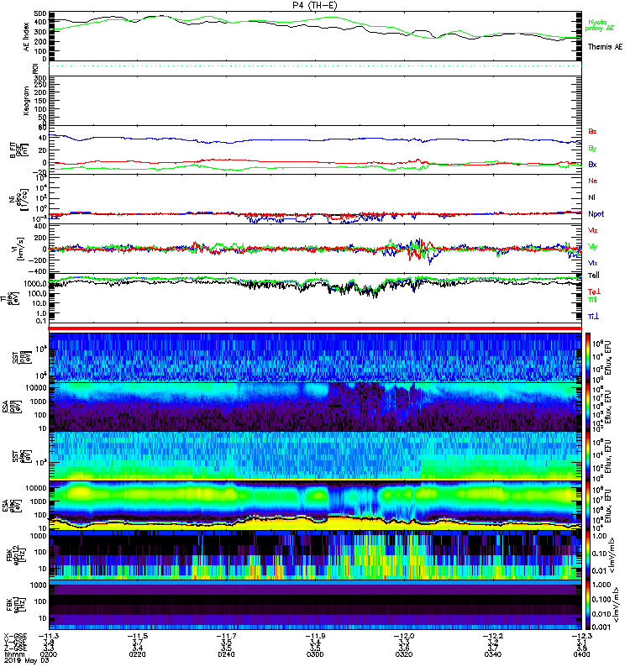Click the X-GSE value "-11.3"
Screen dimensions: 630x672
click(49, 636)
